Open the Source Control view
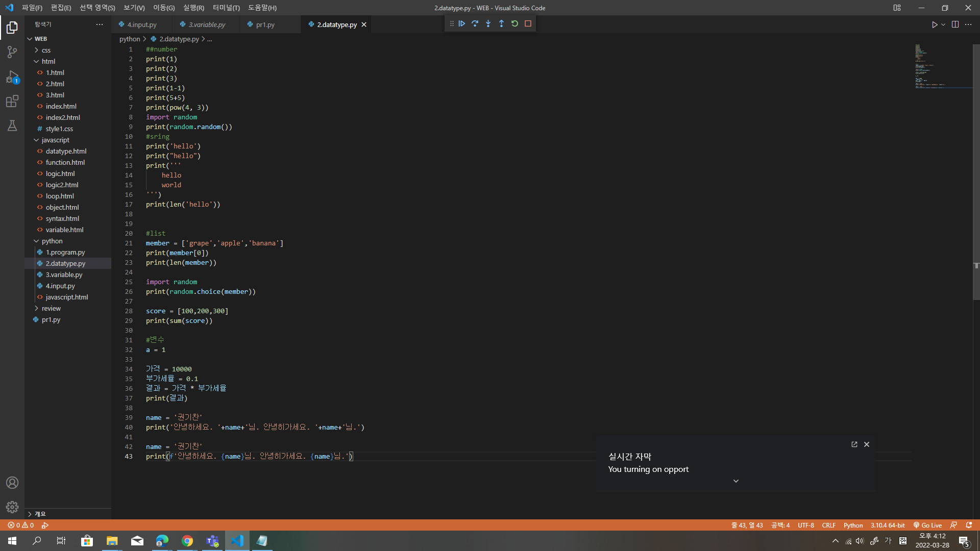 pyautogui.click(x=12, y=52)
